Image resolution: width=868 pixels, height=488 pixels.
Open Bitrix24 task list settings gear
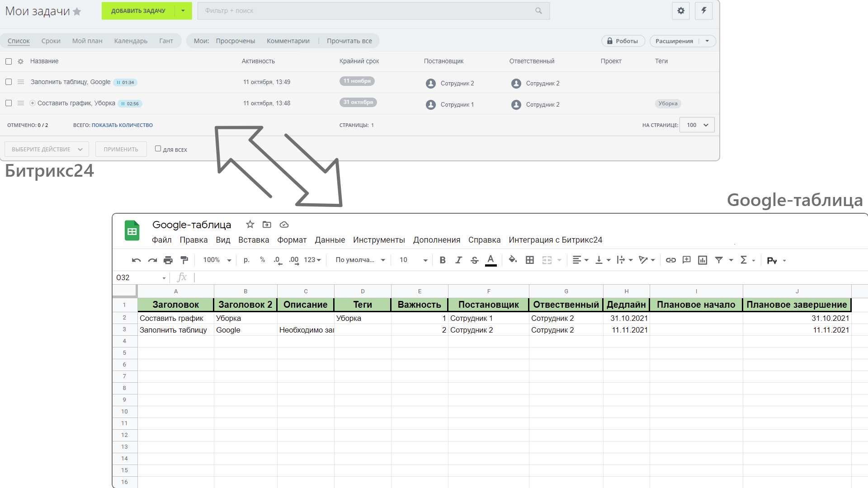click(x=681, y=11)
